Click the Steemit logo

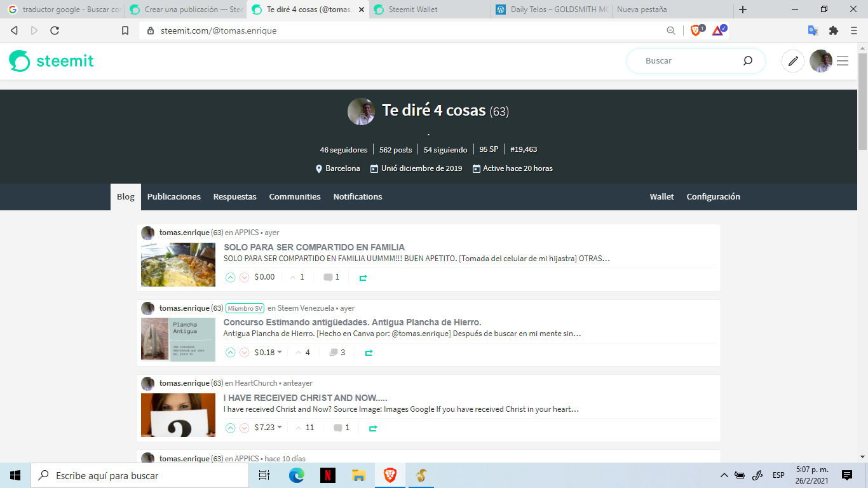tap(51, 61)
